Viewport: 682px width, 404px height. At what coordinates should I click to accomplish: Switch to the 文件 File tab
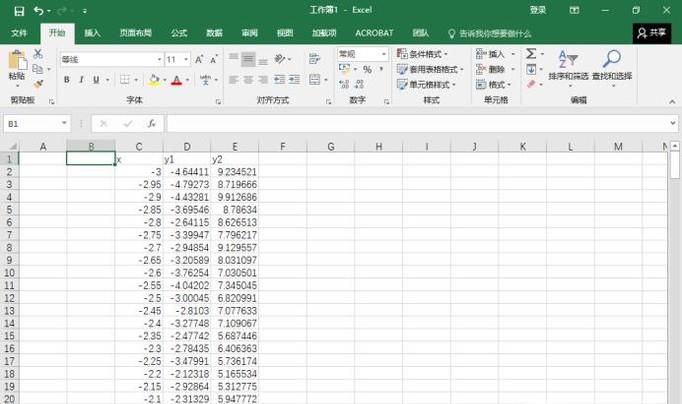(19, 33)
